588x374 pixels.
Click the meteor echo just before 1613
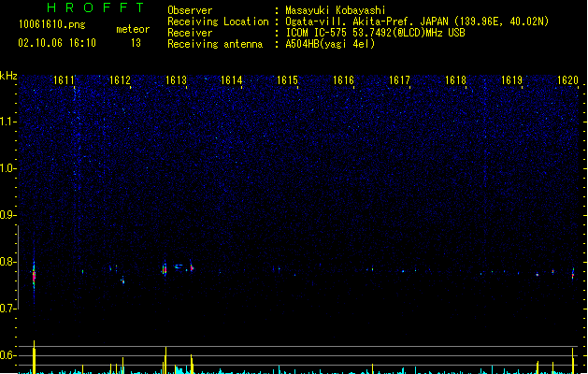coord(165,269)
